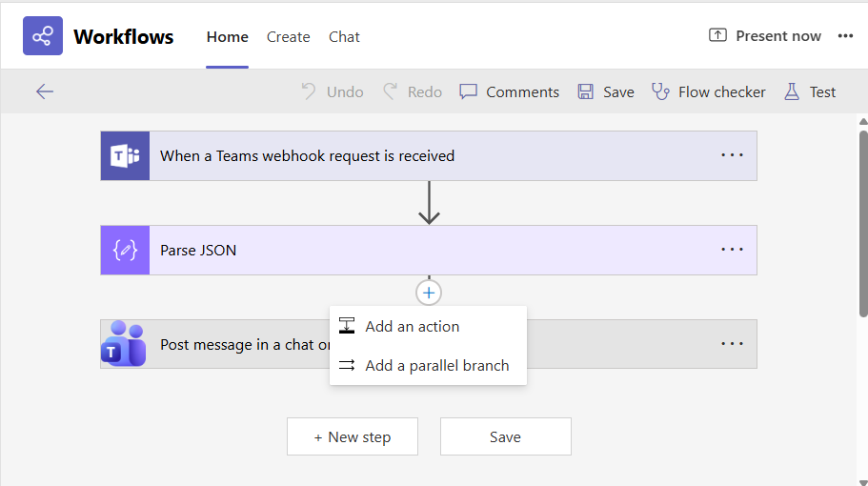
Task: Open the top-right more options ellipsis
Action: click(845, 36)
